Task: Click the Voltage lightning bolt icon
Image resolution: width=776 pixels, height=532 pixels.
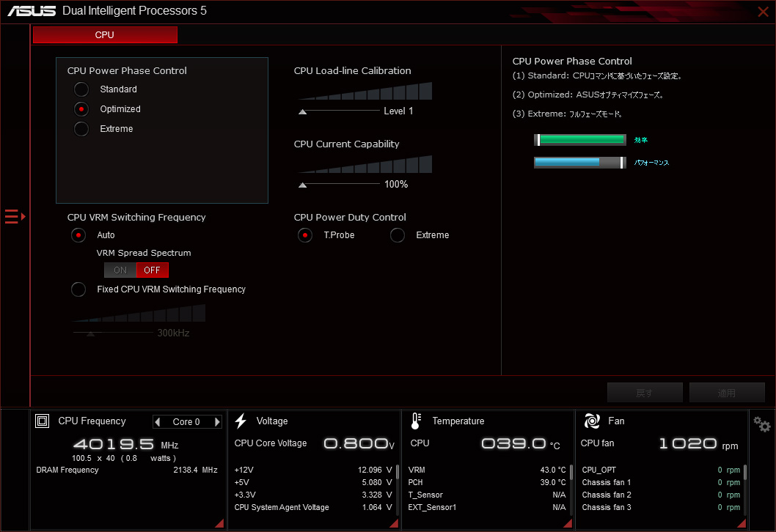Action: [x=241, y=421]
